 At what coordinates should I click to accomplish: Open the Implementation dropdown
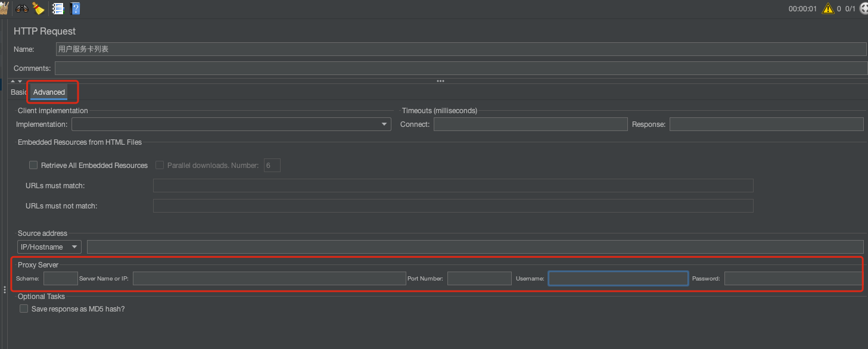[x=231, y=124]
